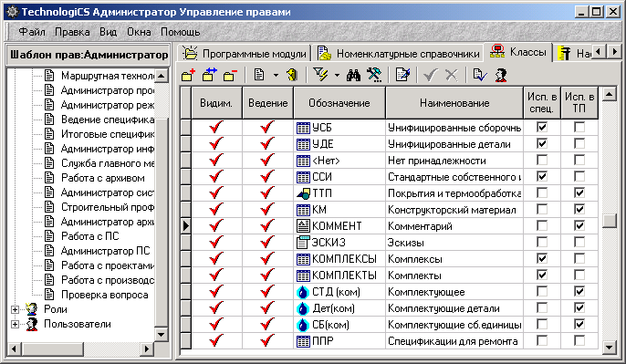The width and height of the screenshot is (626, 364).
Task: Expand the Пользователи tree node
Action: pyautogui.click(x=15, y=324)
